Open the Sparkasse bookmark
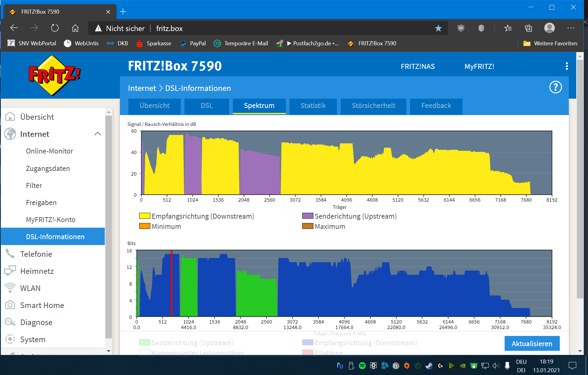588x375 pixels. (x=154, y=43)
